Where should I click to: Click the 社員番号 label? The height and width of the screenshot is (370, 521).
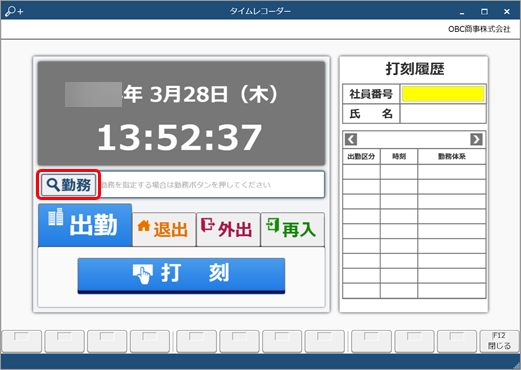(371, 94)
